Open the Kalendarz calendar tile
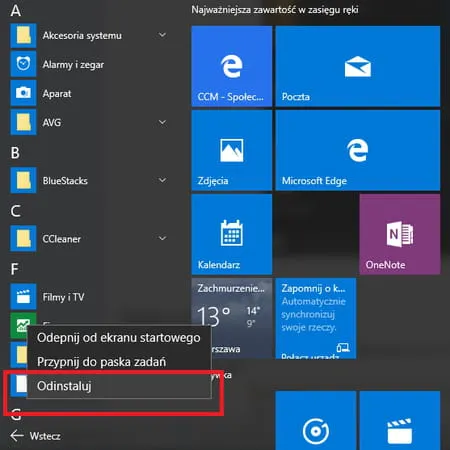450x450 pixels. click(232, 234)
